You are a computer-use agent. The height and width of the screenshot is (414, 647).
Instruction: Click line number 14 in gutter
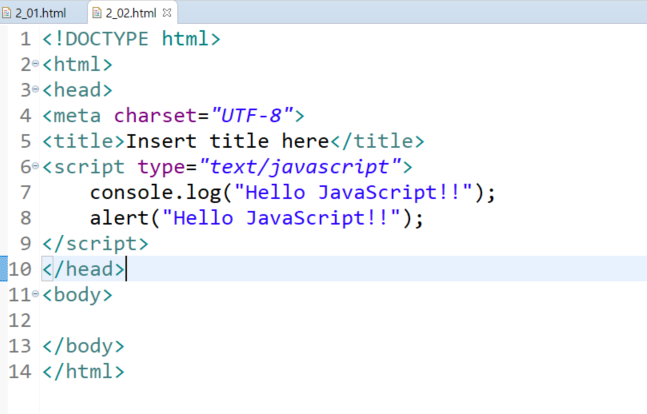pyautogui.click(x=20, y=372)
